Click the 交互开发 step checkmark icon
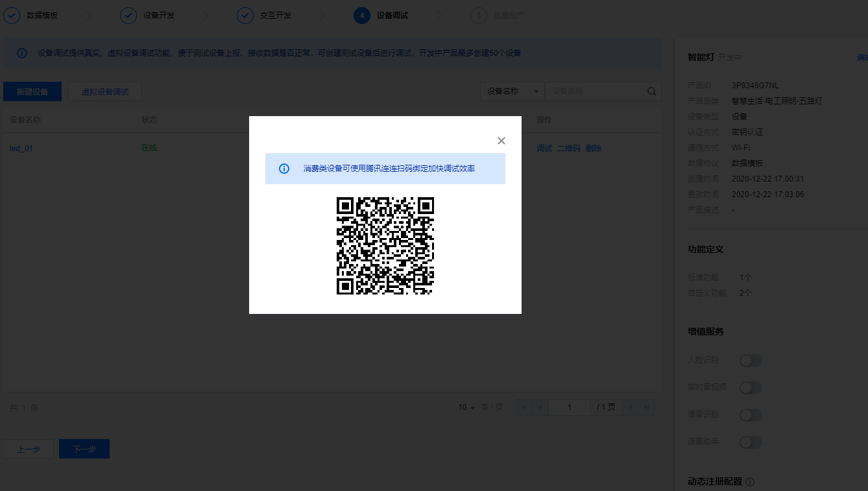Viewport: 868px width, 491px height. pyautogui.click(x=245, y=15)
